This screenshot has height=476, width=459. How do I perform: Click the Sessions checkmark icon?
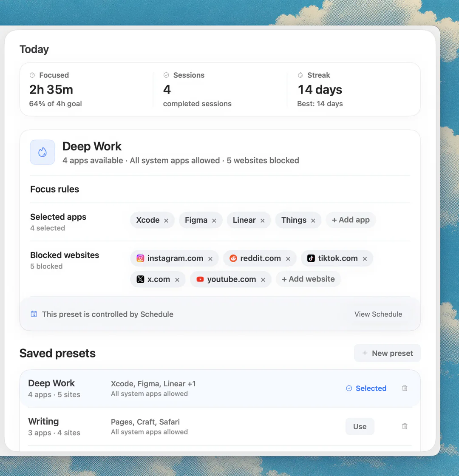166,75
